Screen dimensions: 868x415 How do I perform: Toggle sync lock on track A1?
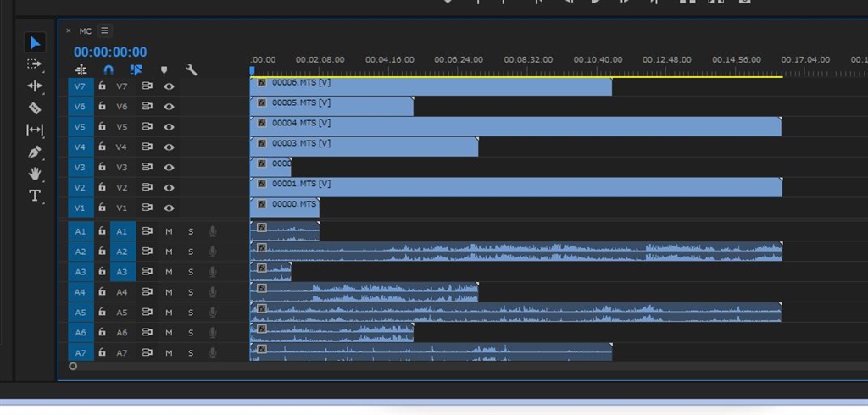pos(147,231)
